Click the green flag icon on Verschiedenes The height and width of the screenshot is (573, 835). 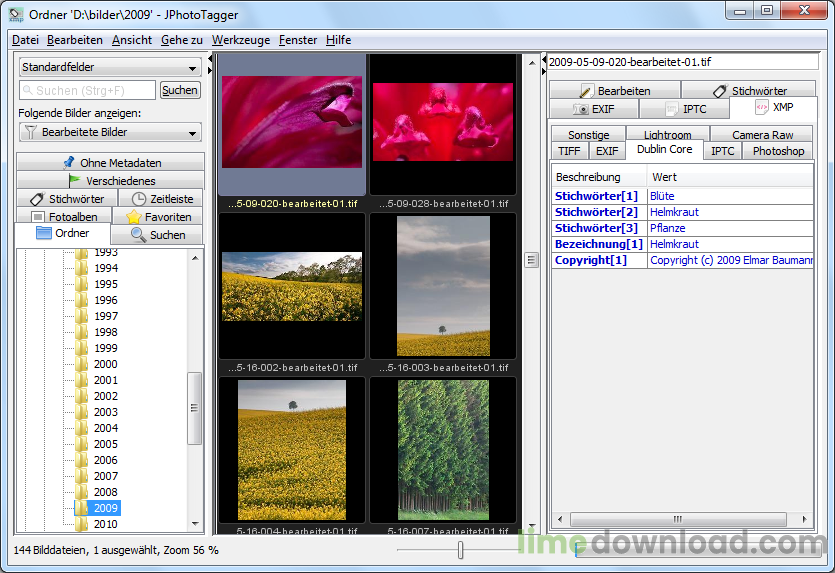click(74, 181)
